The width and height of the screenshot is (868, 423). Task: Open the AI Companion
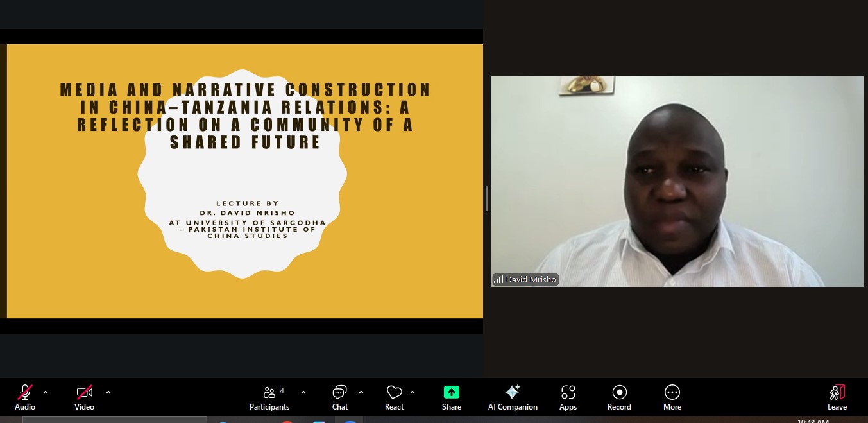point(513,396)
